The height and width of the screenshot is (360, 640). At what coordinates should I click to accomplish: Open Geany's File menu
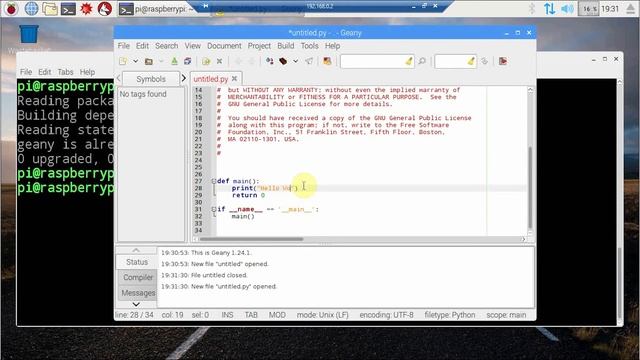pos(123,46)
